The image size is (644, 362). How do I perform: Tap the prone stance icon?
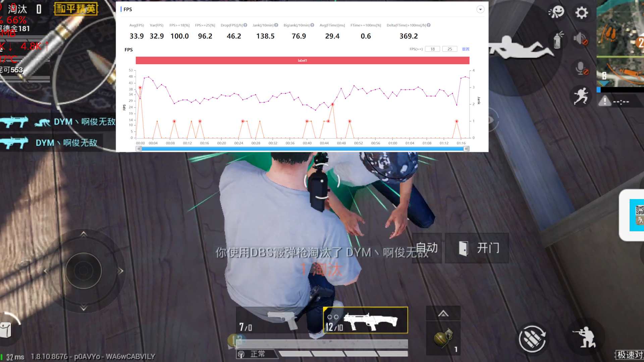tap(520, 48)
